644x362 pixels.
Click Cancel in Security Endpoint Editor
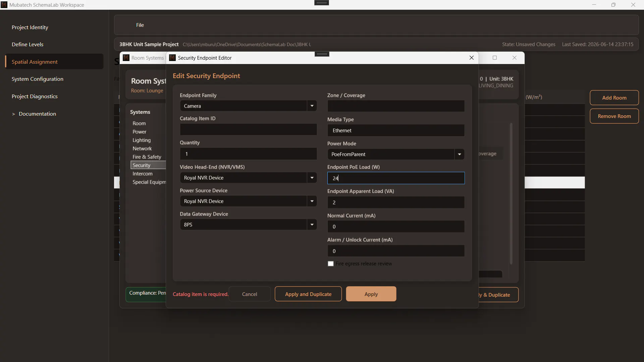(x=250, y=294)
